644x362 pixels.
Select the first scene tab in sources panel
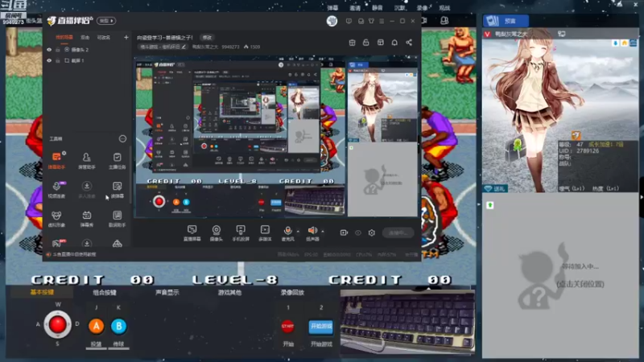64,37
